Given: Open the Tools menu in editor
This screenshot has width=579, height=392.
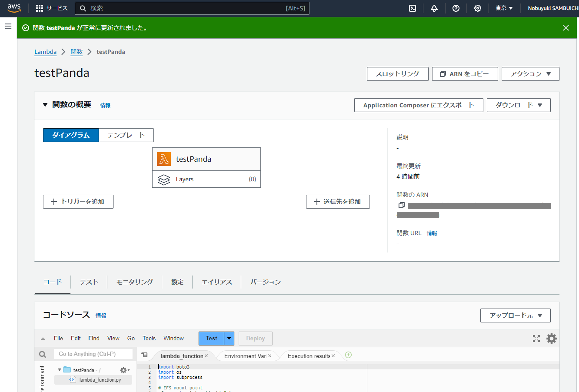Looking at the screenshot, I should coord(149,338).
